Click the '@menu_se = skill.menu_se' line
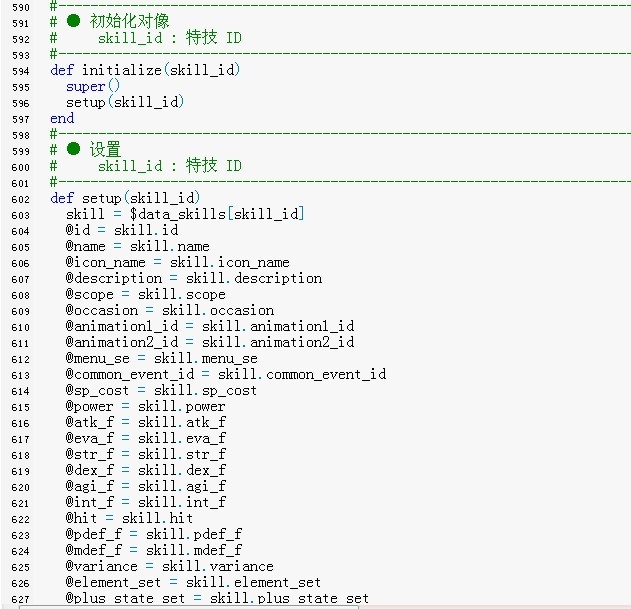The width and height of the screenshot is (631, 609). pos(161,358)
